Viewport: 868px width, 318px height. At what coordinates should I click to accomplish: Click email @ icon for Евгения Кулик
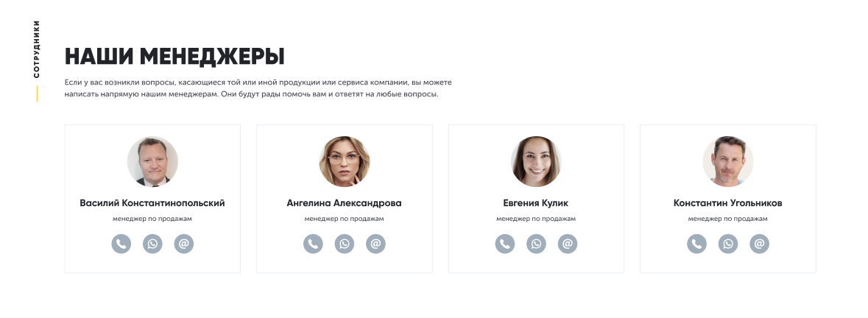click(x=568, y=244)
